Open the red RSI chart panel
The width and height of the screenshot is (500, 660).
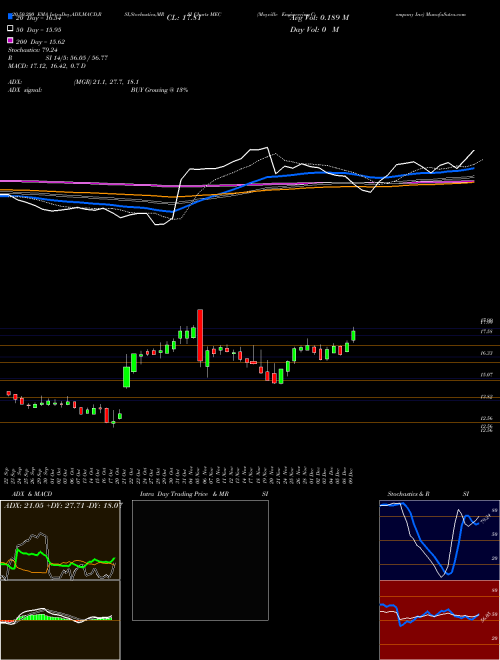(439, 620)
